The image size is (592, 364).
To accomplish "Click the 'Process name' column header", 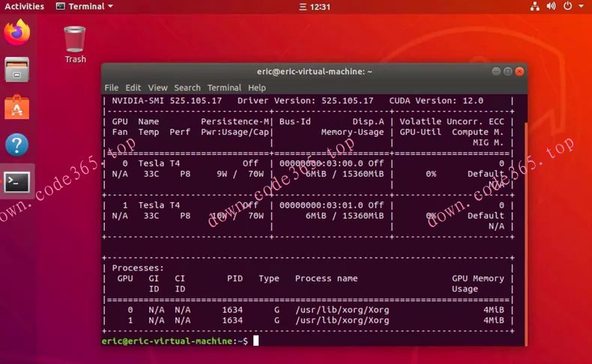I will click(327, 279).
